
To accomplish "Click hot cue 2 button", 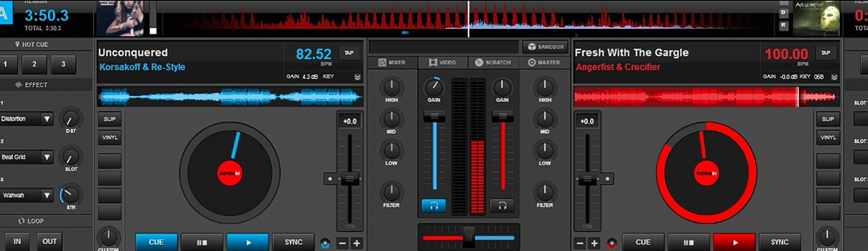I will coord(34,64).
